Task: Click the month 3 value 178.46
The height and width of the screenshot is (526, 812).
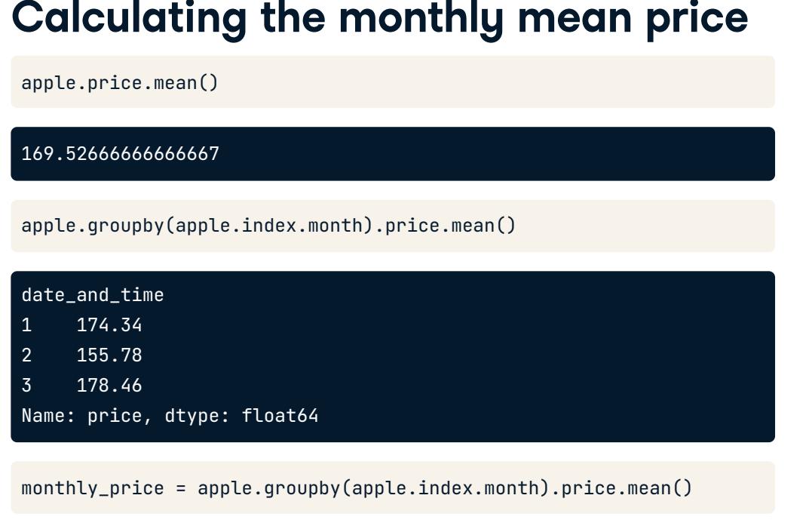Action: point(109,385)
